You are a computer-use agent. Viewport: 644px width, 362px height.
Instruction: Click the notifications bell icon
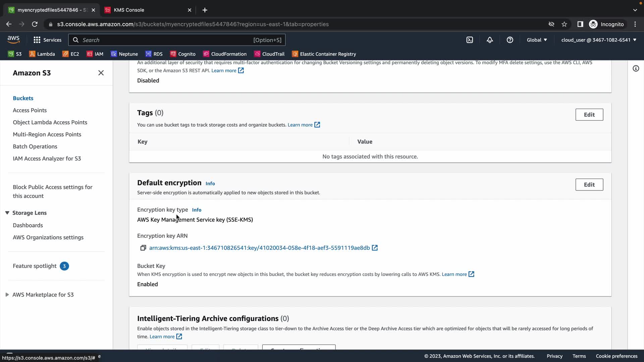[490, 40]
